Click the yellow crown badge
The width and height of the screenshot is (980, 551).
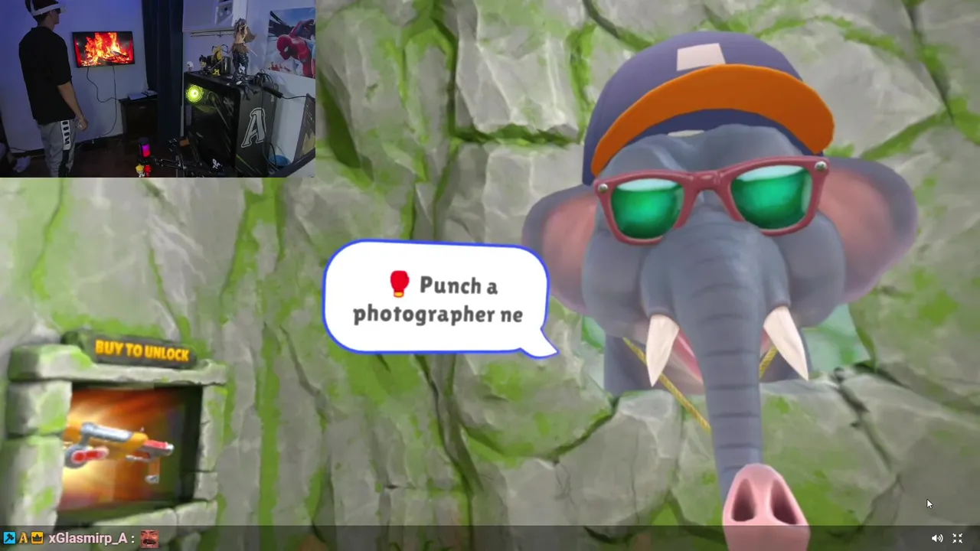[38, 538]
